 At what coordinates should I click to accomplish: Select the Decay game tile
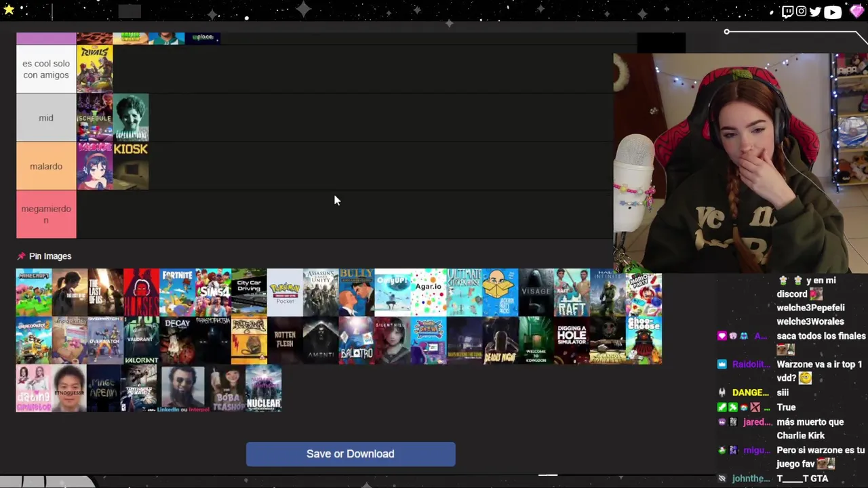tap(177, 340)
